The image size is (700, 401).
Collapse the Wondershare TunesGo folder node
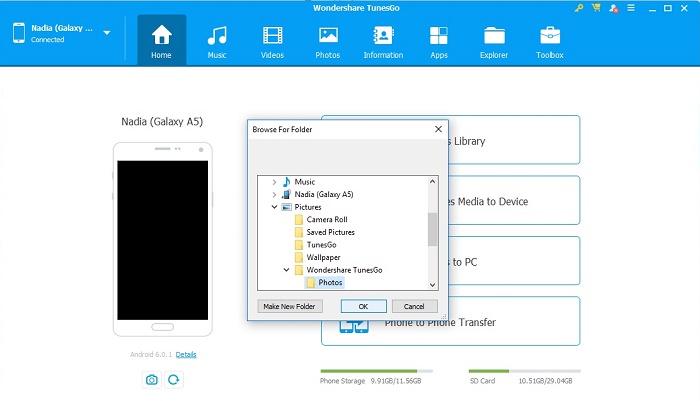click(x=286, y=270)
